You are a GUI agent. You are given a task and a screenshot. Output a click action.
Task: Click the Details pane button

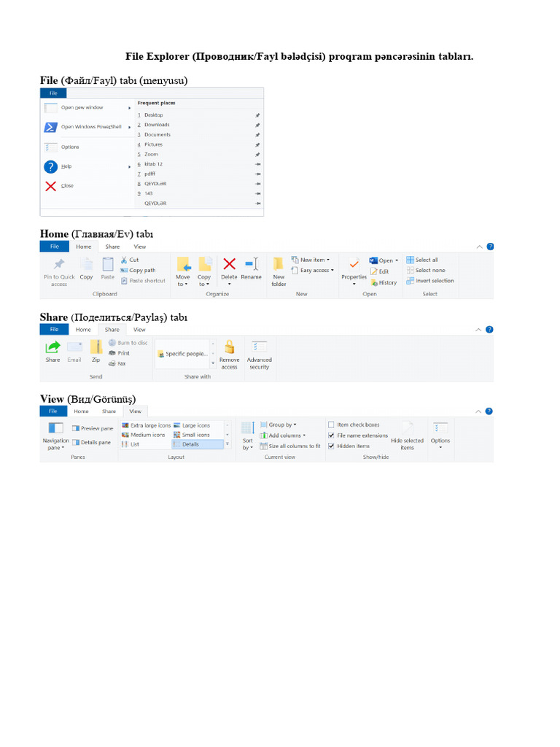91,442
